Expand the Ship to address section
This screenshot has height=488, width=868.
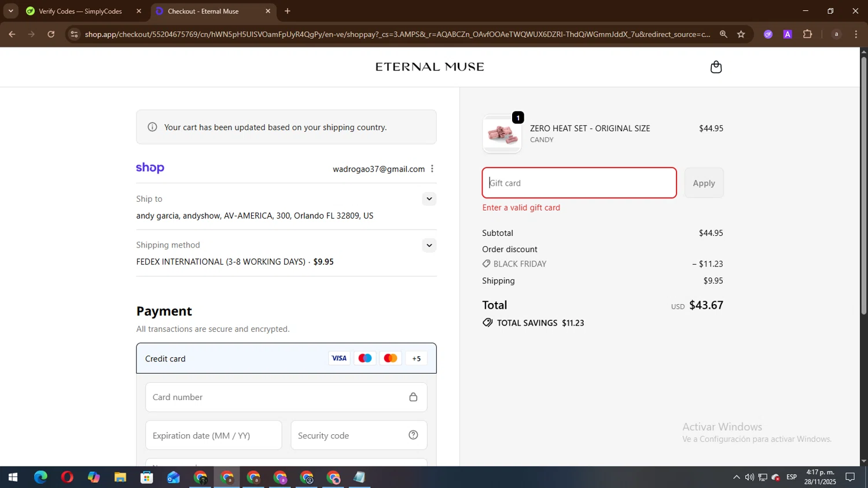pos(429,199)
